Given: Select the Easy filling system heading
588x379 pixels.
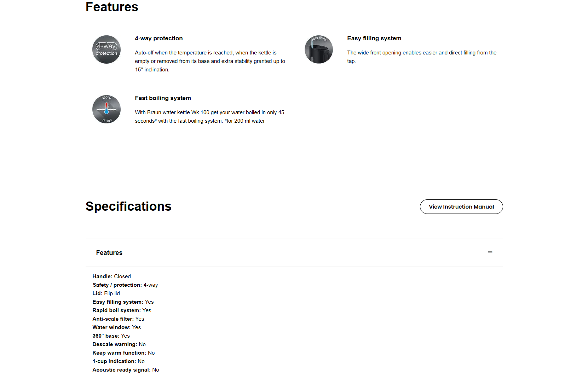Looking at the screenshot, I should tap(374, 38).
